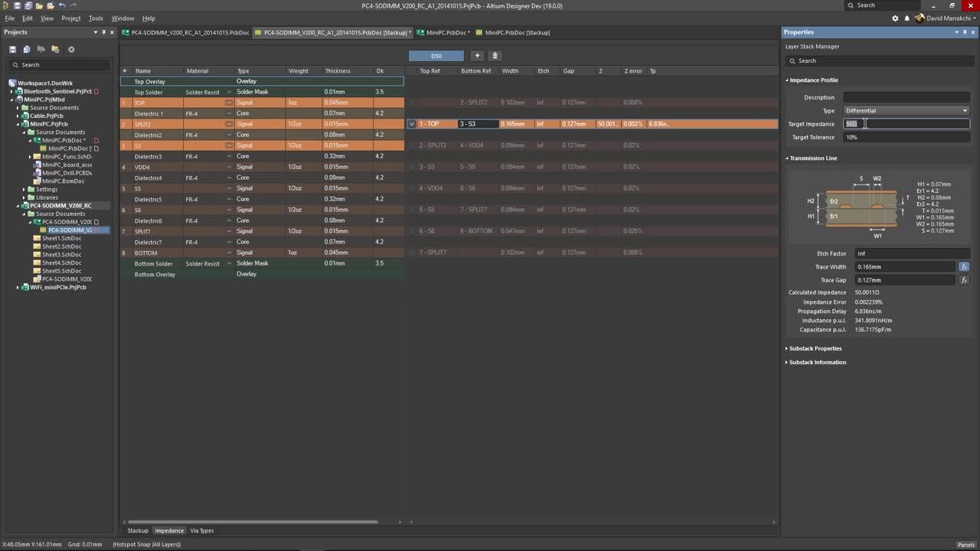980x551 pixels.
Task: Add a new impedance profile via the plus icon
Action: coord(477,56)
